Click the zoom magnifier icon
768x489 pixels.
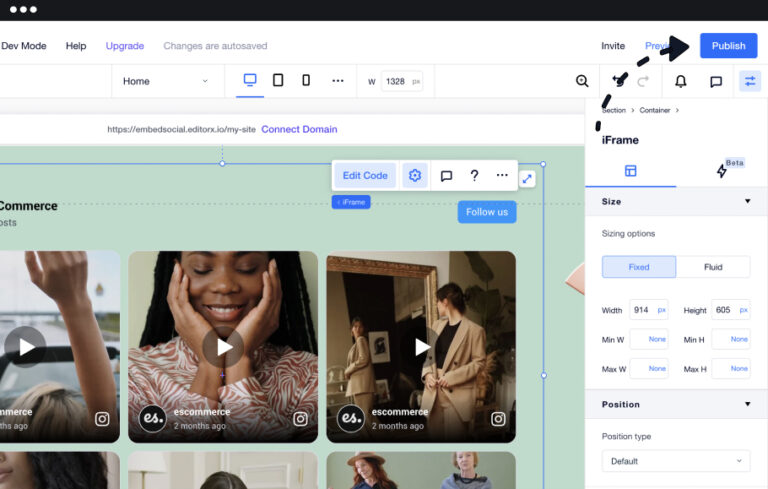click(582, 81)
